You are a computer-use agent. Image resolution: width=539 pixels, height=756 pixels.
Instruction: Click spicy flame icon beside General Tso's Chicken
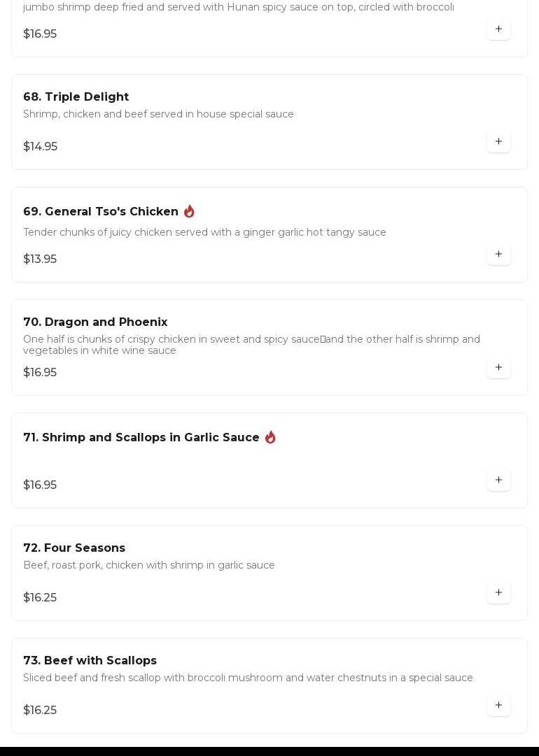click(189, 211)
